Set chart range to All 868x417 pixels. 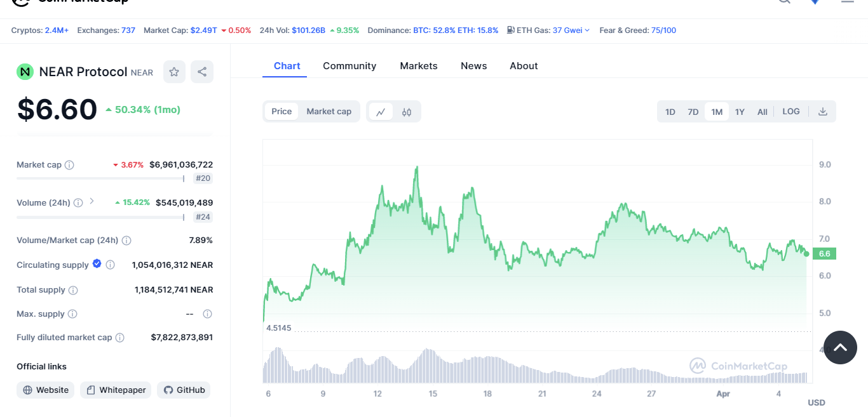click(763, 112)
